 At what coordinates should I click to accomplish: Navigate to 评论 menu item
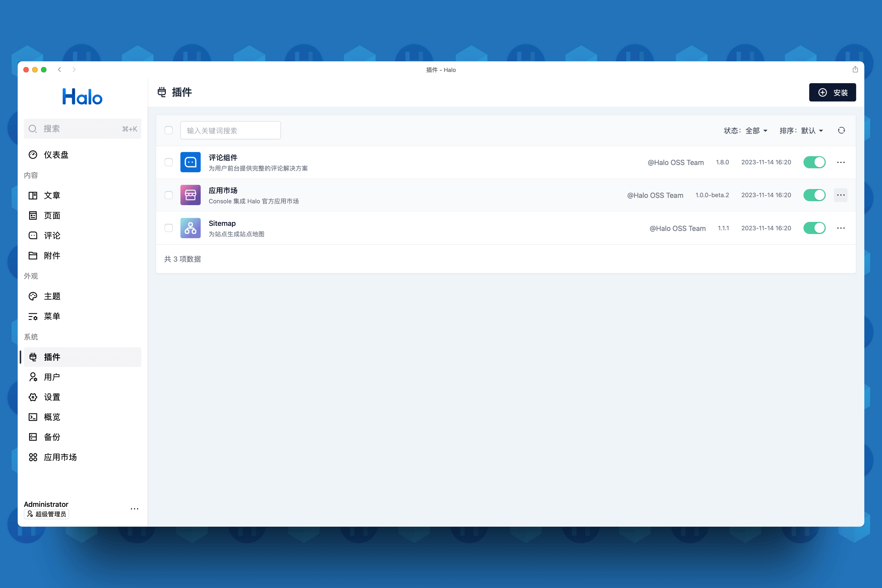tap(82, 235)
